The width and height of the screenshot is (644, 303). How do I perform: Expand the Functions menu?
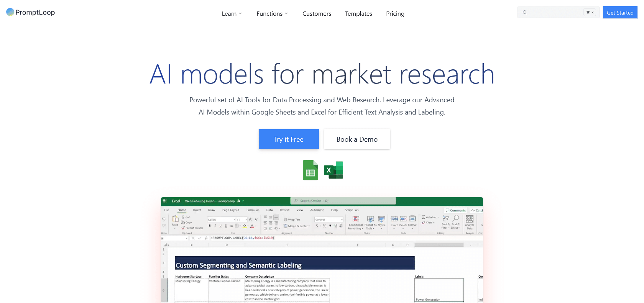click(272, 14)
